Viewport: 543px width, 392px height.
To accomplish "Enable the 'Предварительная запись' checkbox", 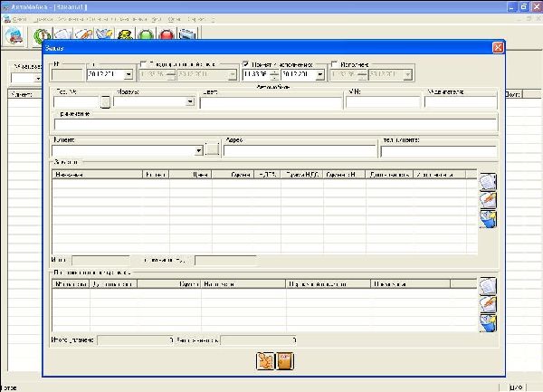I will click(x=145, y=65).
